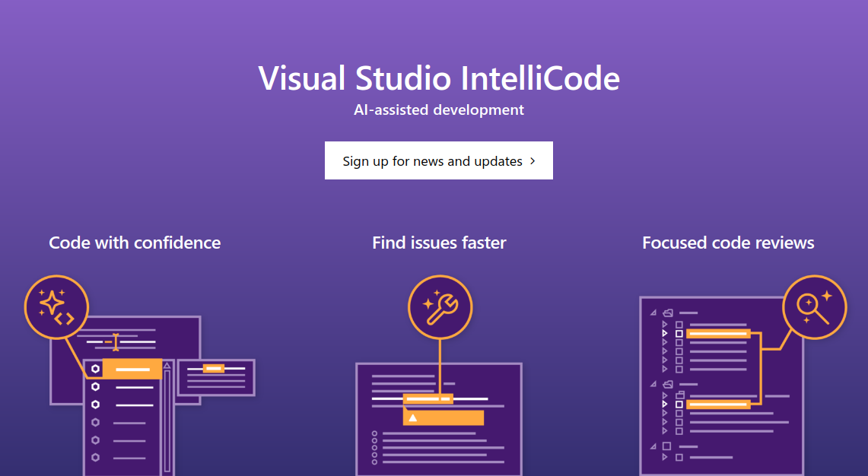Click the sparkle code brackets circle icon

(56, 307)
